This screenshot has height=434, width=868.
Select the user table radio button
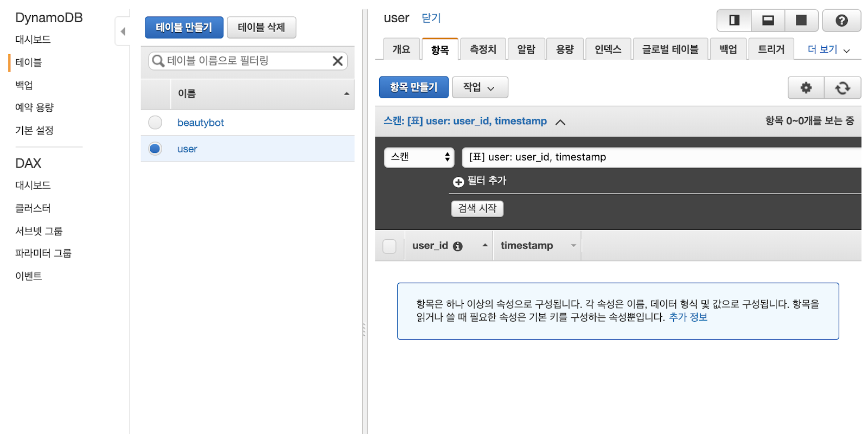click(155, 149)
